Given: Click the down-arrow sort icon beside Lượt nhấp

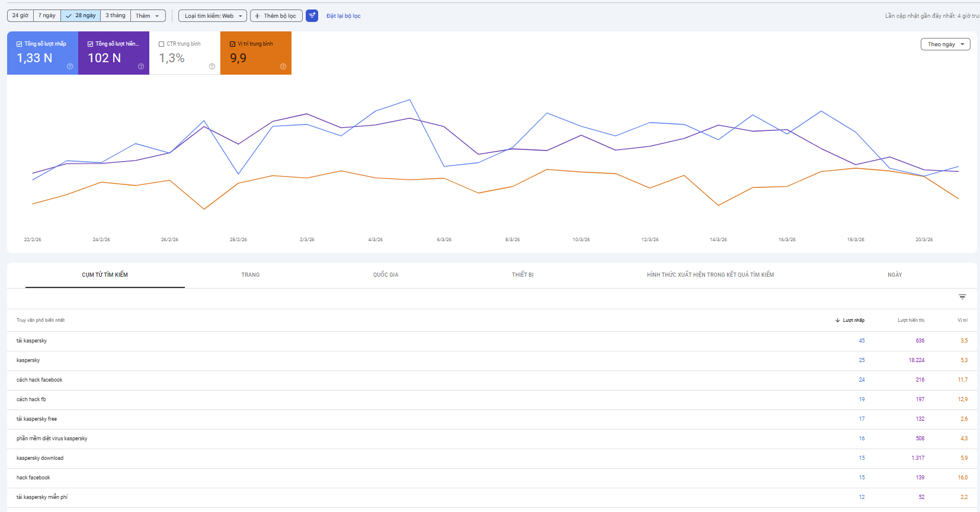Looking at the screenshot, I should [x=838, y=320].
